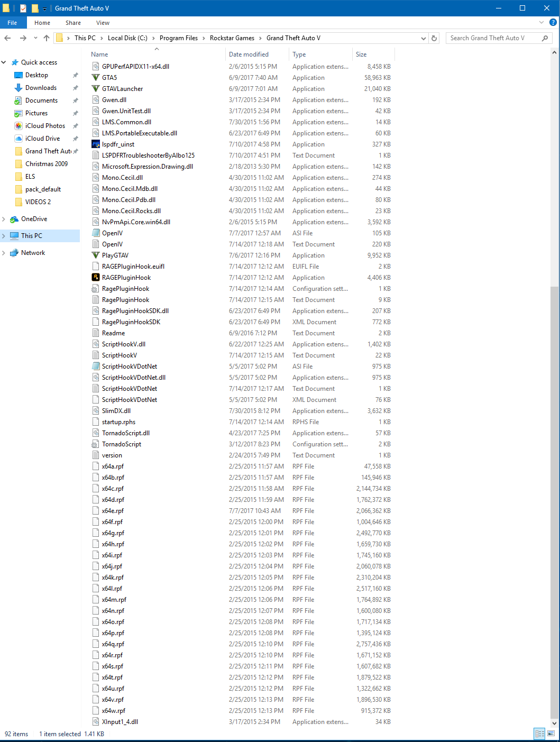The width and height of the screenshot is (560, 742).
Task: Expand the breadcrumb arrow after Program Files
Action: (204, 38)
